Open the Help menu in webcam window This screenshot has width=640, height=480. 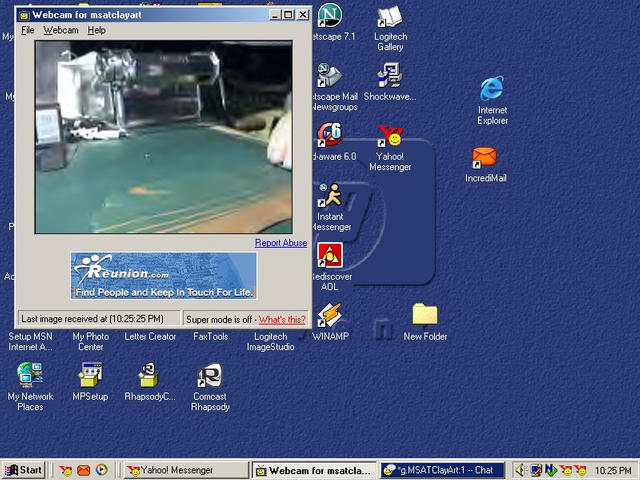pyautogui.click(x=96, y=30)
